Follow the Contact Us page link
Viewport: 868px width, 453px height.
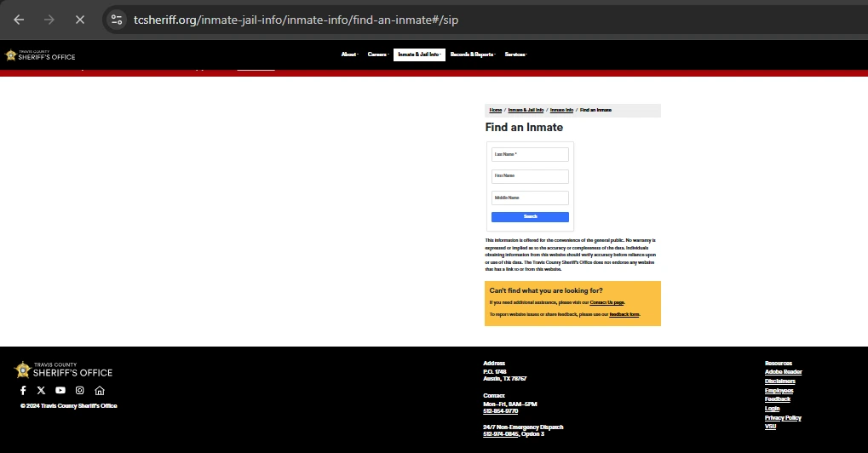606,302
